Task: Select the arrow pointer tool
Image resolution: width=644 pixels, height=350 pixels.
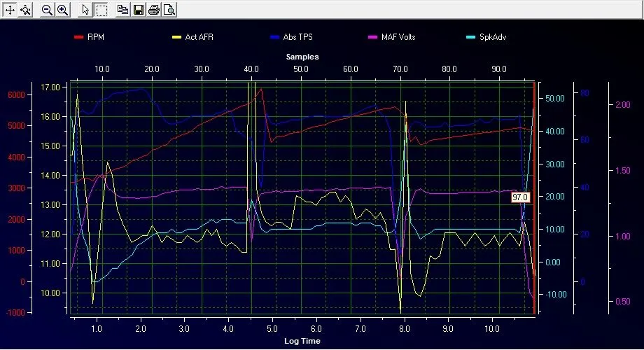Action: click(x=85, y=10)
